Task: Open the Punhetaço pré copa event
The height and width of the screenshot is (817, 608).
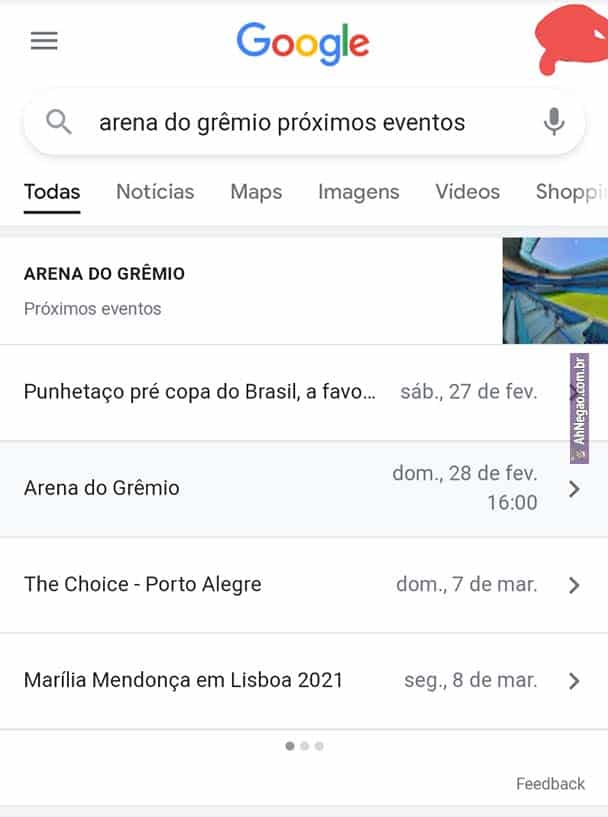Action: [x=200, y=391]
